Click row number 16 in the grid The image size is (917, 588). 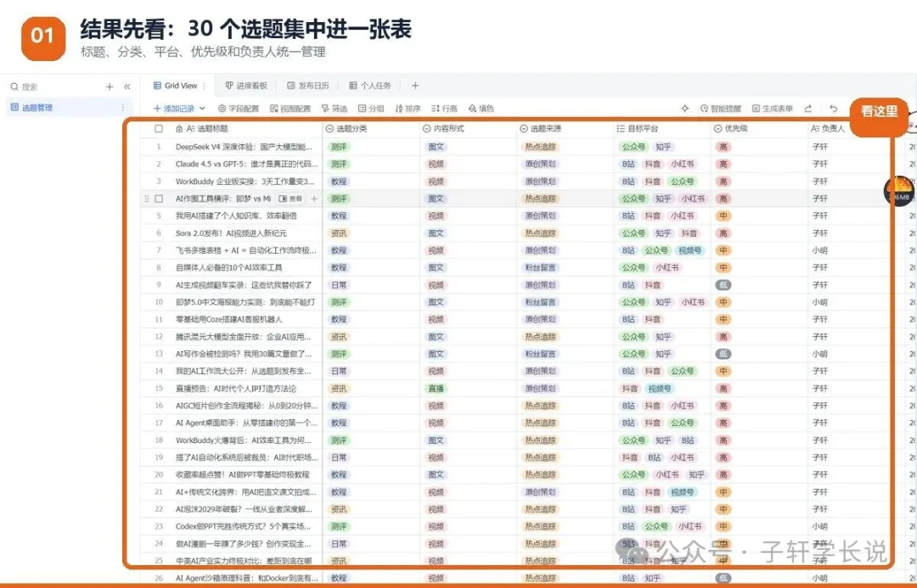coord(159,406)
